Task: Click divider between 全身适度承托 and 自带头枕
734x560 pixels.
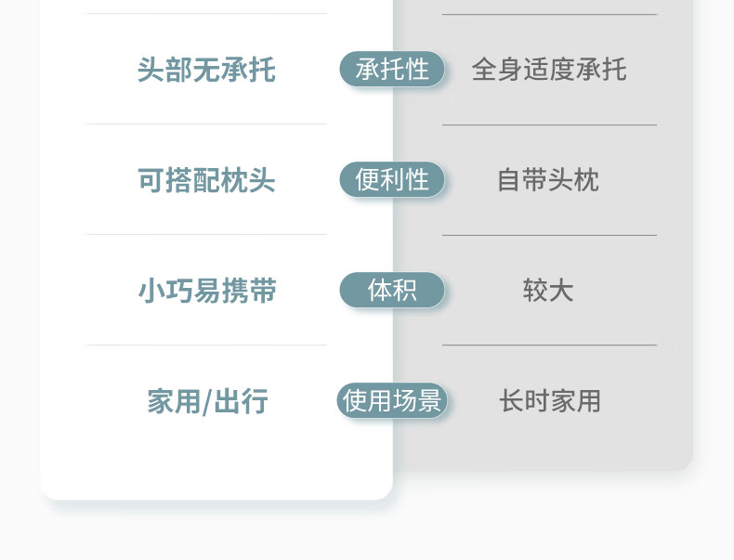Action: pyautogui.click(x=549, y=124)
